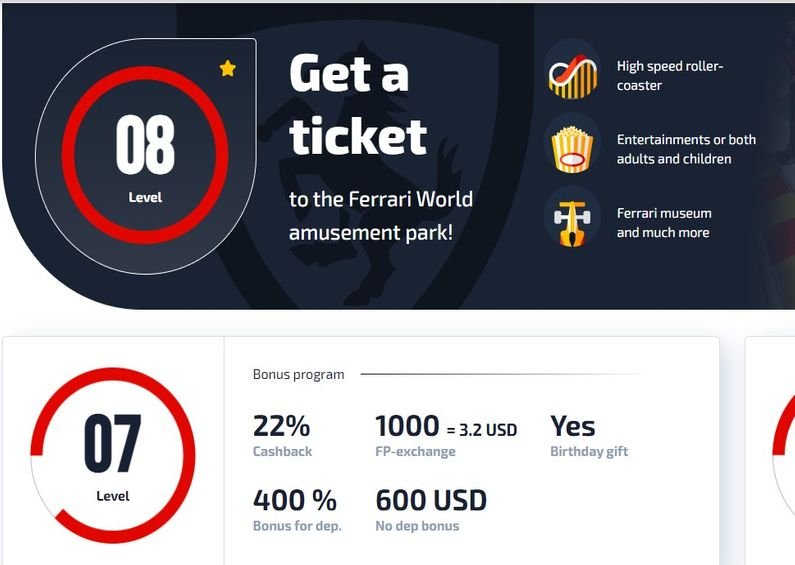Click 'Ferrari museum and much more' text
The height and width of the screenshot is (565, 795).
(x=664, y=222)
